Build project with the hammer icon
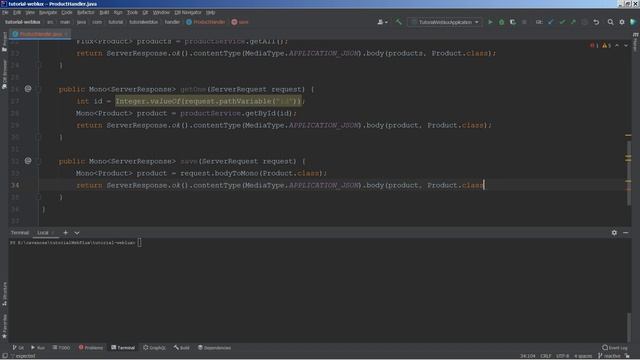 click(398, 22)
